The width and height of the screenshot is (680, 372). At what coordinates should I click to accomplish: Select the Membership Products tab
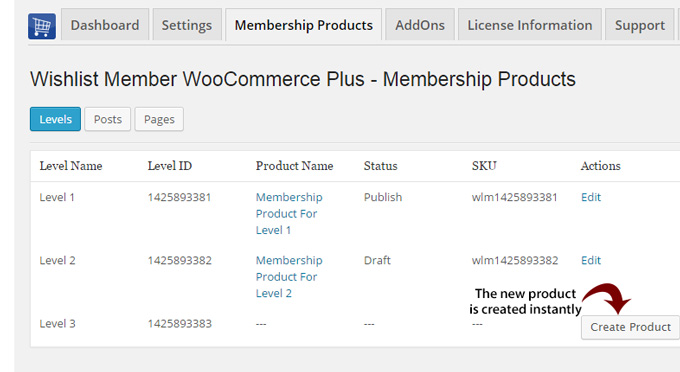(304, 25)
